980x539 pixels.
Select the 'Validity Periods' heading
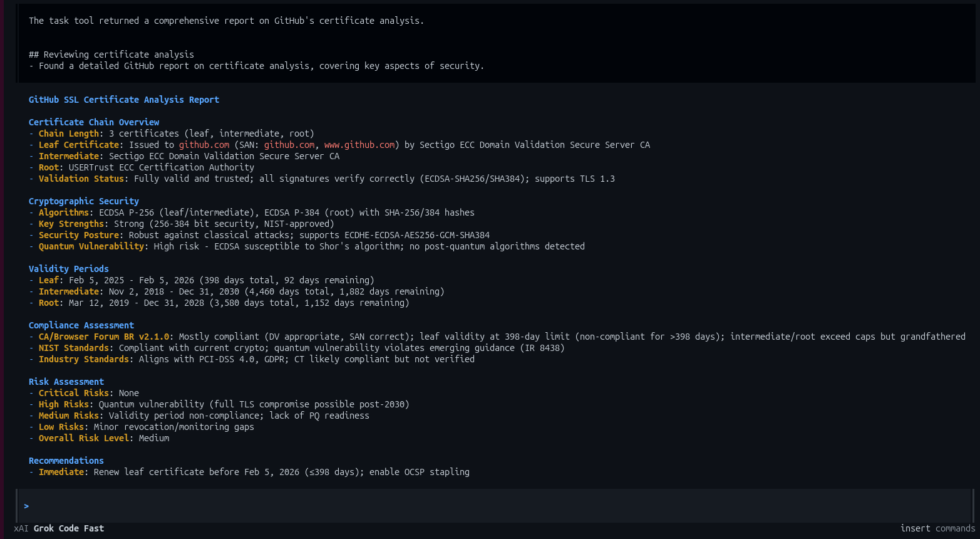(x=69, y=269)
